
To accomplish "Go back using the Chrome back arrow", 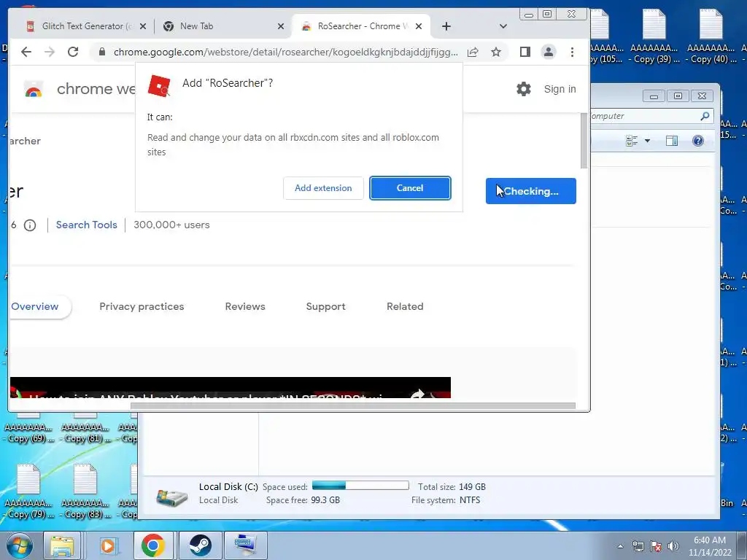I will pos(26,52).
